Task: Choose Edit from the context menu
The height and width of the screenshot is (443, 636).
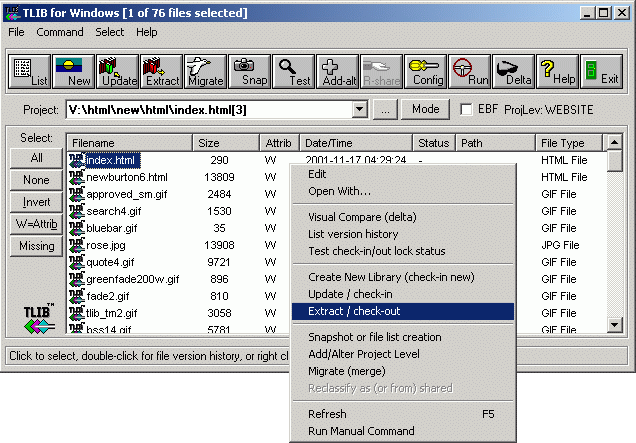Action: [x=403, y=174]
